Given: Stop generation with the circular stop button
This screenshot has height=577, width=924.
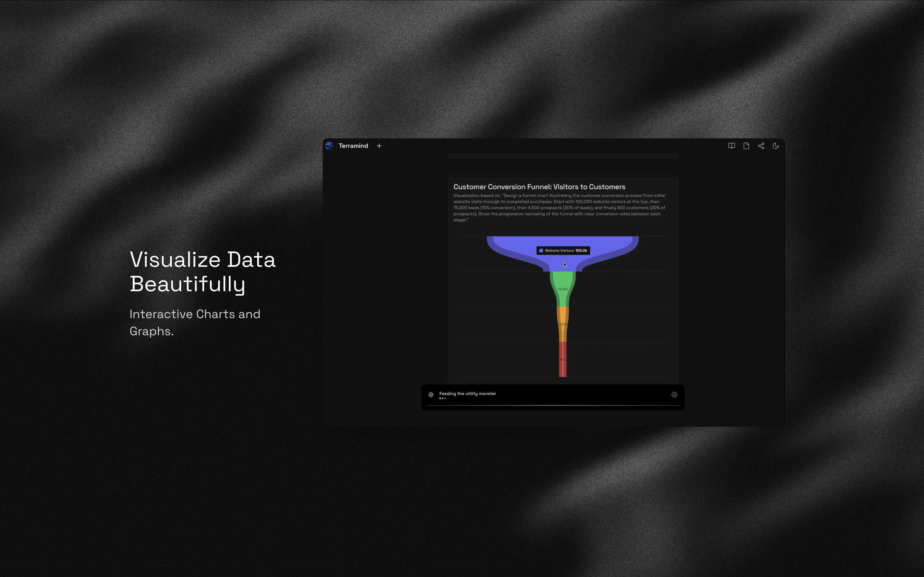Looking at the screenshot, I should pos(674,394).
